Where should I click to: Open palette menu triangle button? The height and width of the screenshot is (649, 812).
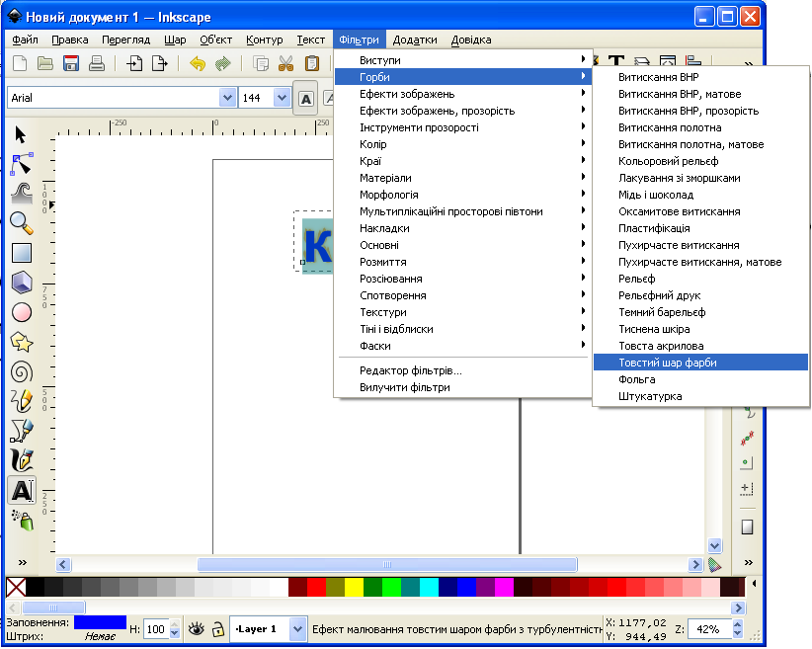pos(755,584)
